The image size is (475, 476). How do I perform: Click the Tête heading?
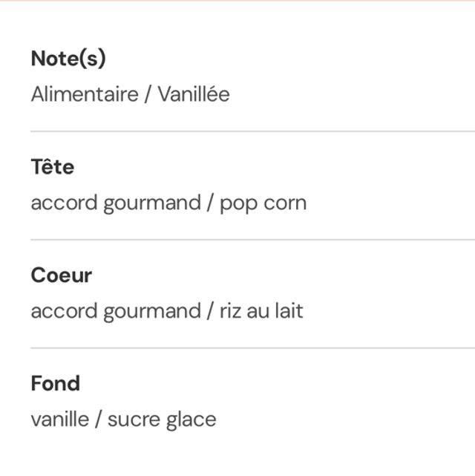click(x=53, y=167)
